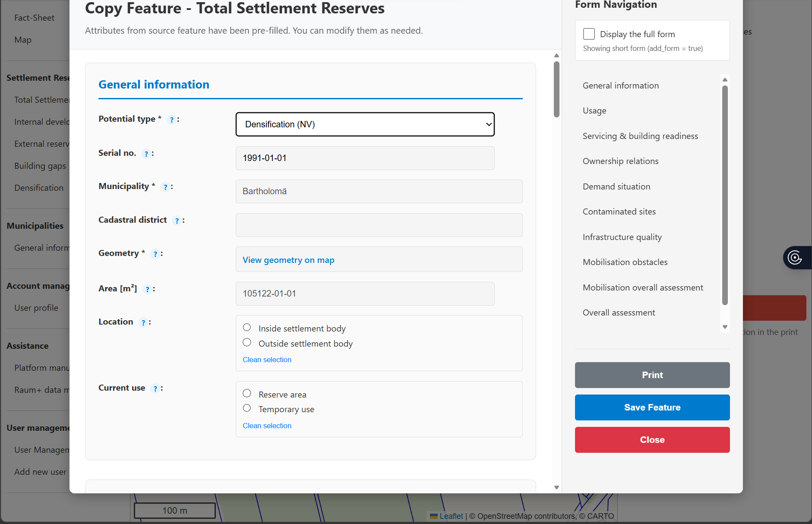This screenshot has width=812, height=524.
Task: Click the Area value field
Action: click(365, 294)
